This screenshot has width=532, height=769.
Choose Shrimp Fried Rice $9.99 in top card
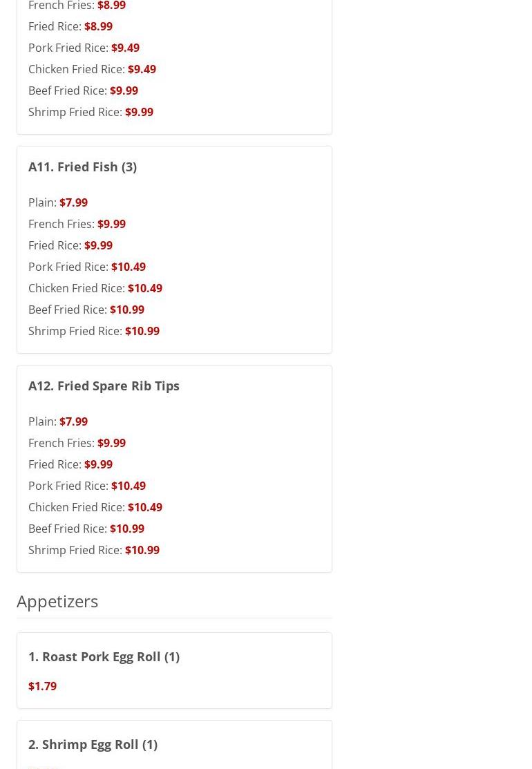pyautogui.click(x=91, y=112)
